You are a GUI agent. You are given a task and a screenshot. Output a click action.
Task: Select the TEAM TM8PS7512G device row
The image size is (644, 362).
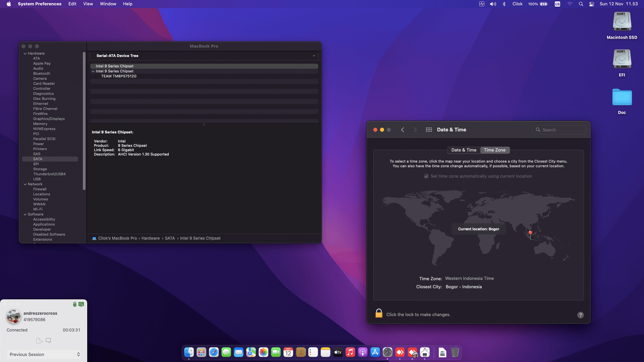point(204,76)
